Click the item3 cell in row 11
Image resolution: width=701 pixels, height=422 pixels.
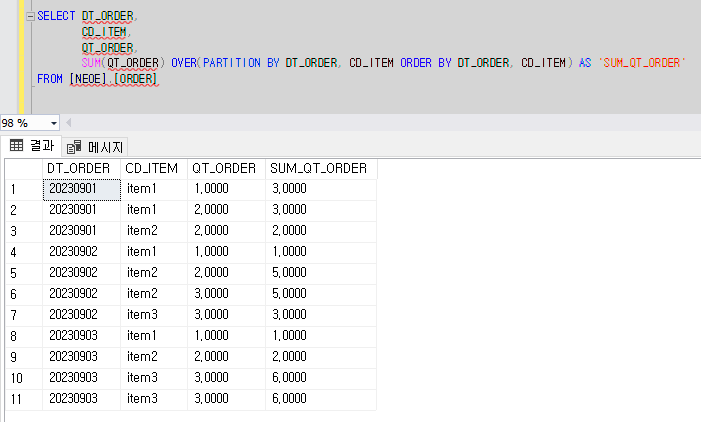pyautogui.click(x=154, y=400)
